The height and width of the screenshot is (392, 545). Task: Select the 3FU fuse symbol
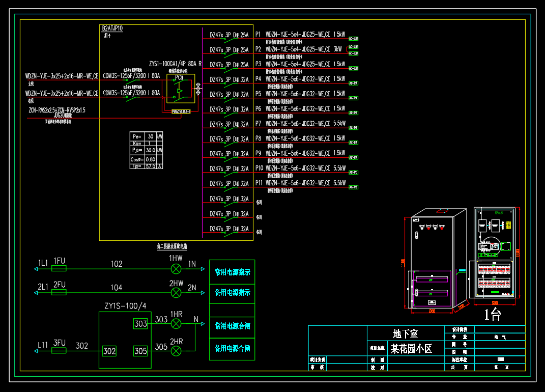pyautogui.click(x=59, y=351)
